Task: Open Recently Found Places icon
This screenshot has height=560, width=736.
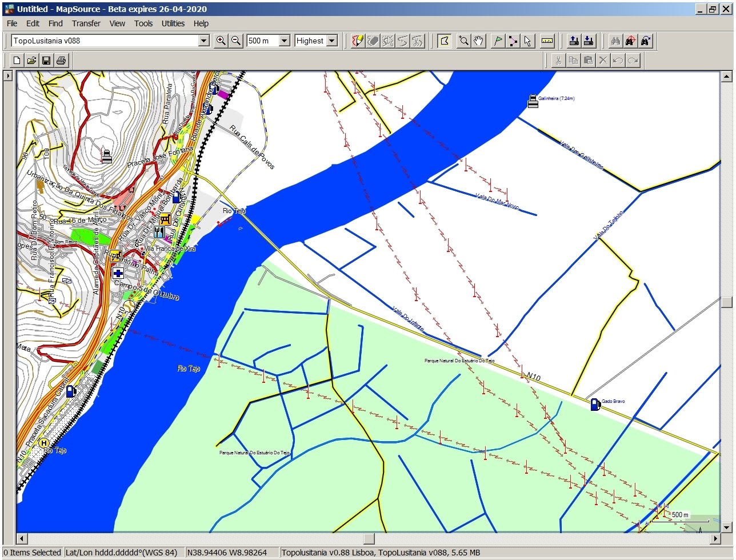Action: tap(646, 41)
